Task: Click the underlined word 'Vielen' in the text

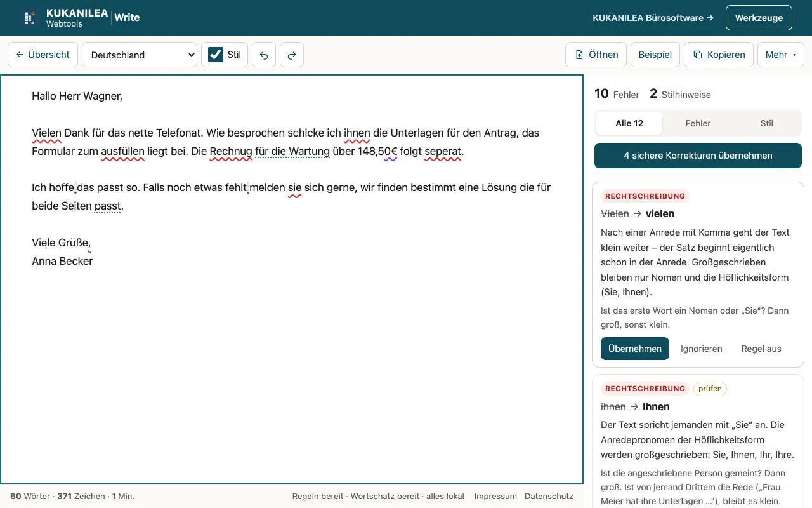Action: coord(46,133)
